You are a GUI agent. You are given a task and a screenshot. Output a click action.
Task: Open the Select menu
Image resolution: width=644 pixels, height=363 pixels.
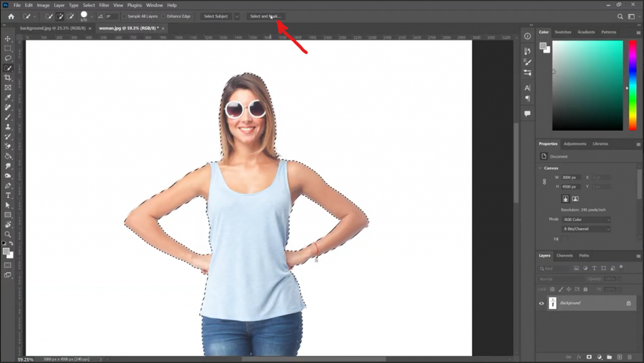click(89, 5)
